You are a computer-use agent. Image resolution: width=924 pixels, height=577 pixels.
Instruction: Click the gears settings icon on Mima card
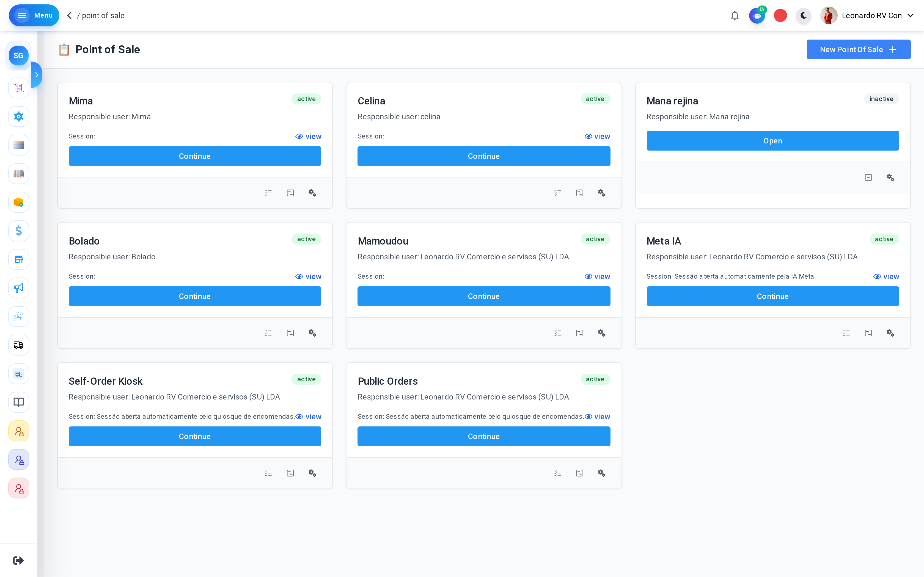tap(312, 193)
